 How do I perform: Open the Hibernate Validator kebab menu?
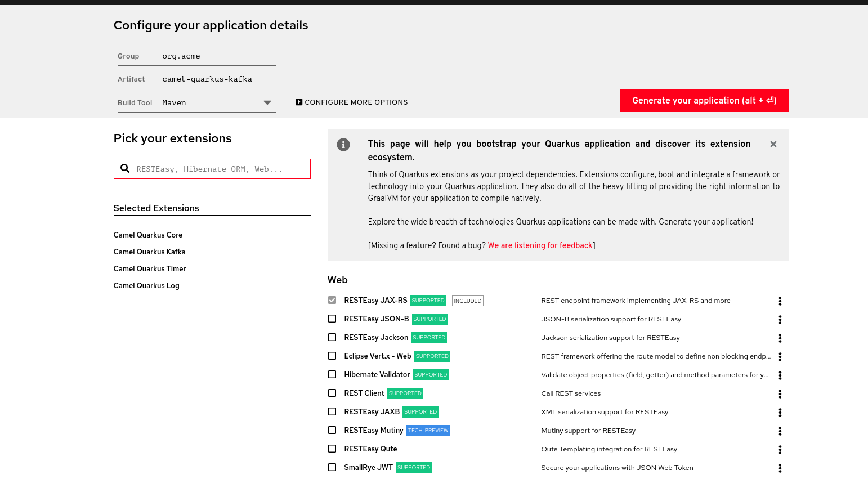780,375
